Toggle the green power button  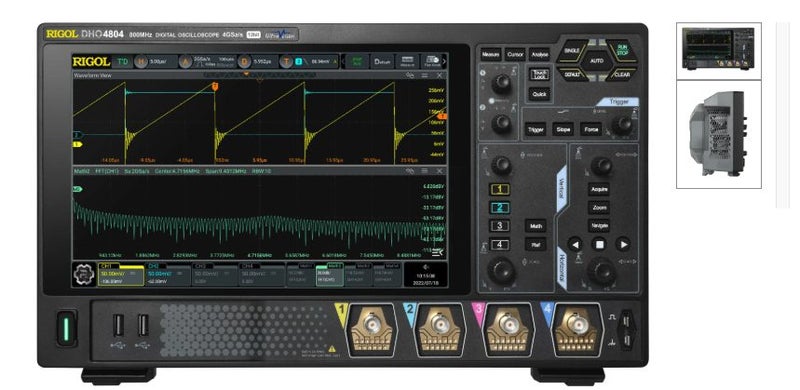click(66, 328)
